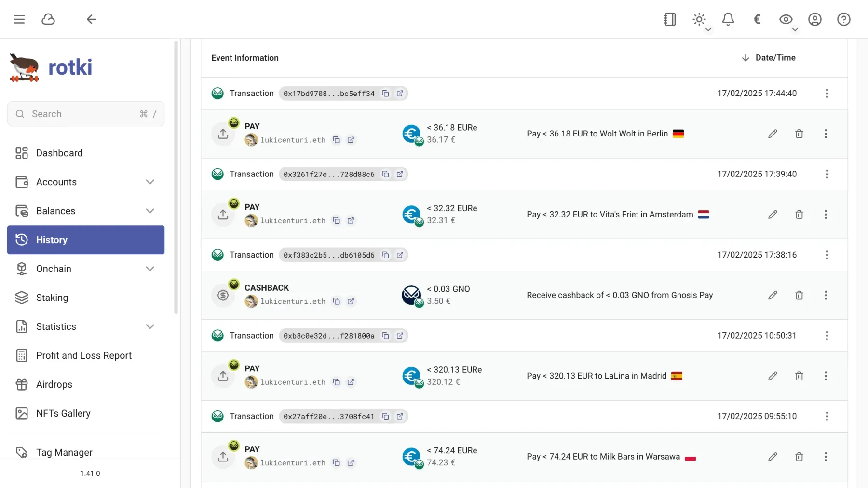Click the cloud sync icon next to the hamburger menu

pyautogui.click(x=48, y=19)
